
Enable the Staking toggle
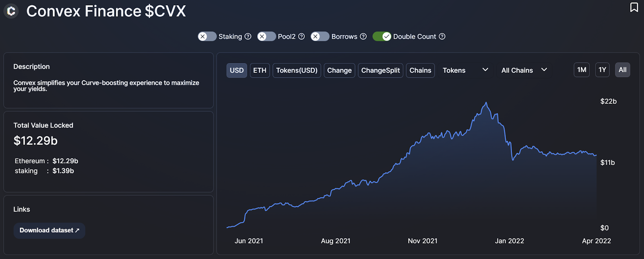point(207,36)
